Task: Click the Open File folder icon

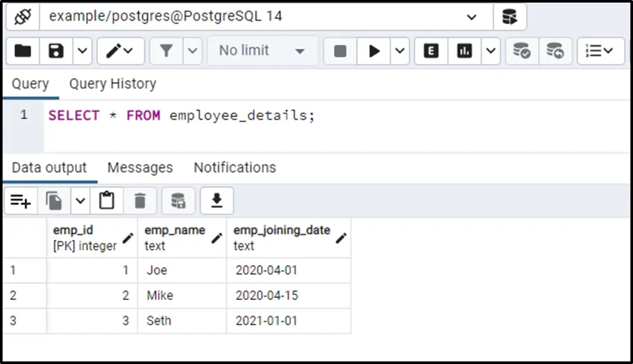Action: tap(23, 51)
